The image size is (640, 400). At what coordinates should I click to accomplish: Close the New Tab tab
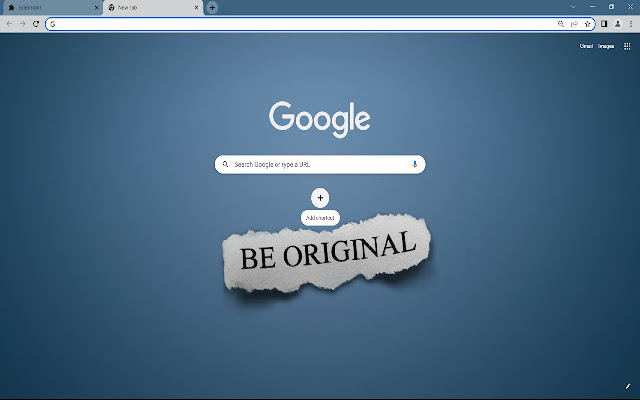tap(196, 8)
